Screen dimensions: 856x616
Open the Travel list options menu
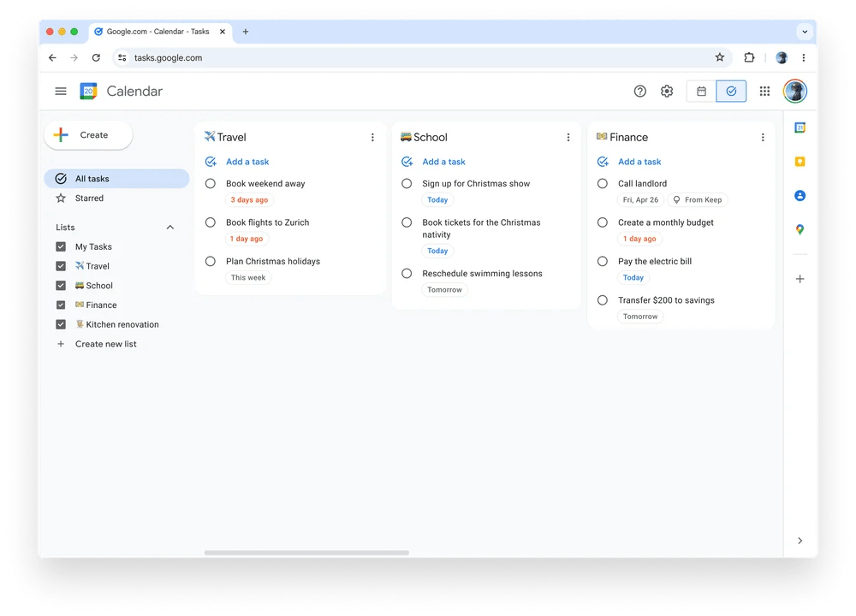point(372,137)
